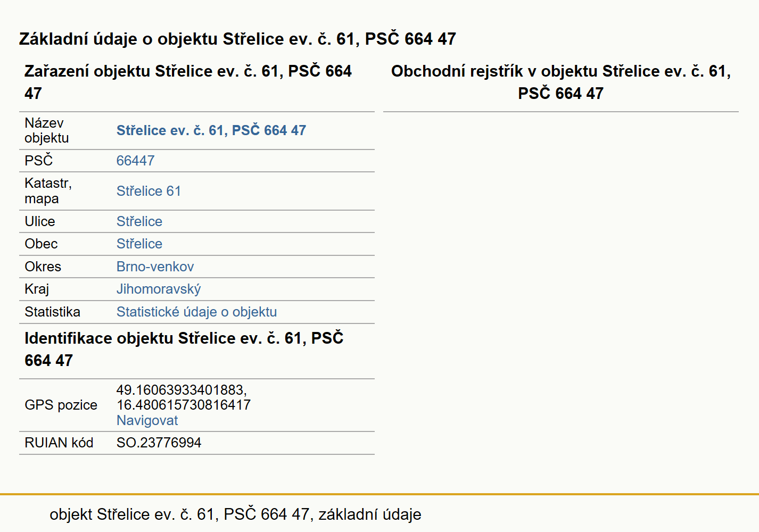Click the Katastr, mapa row label
Viewport: 759px width, 532px height.
(x=48, y=191)
